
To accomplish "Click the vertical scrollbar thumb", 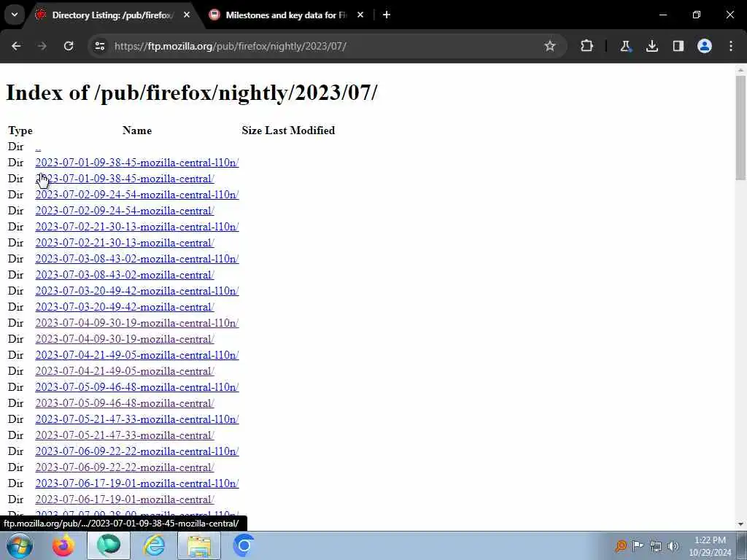I will pos(740,128).
